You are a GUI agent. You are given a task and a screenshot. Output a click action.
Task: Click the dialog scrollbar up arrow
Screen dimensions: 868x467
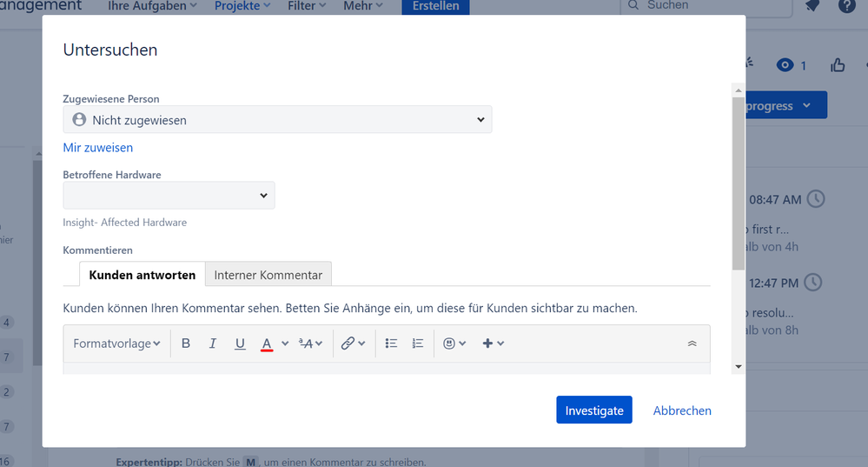point(739,90)
